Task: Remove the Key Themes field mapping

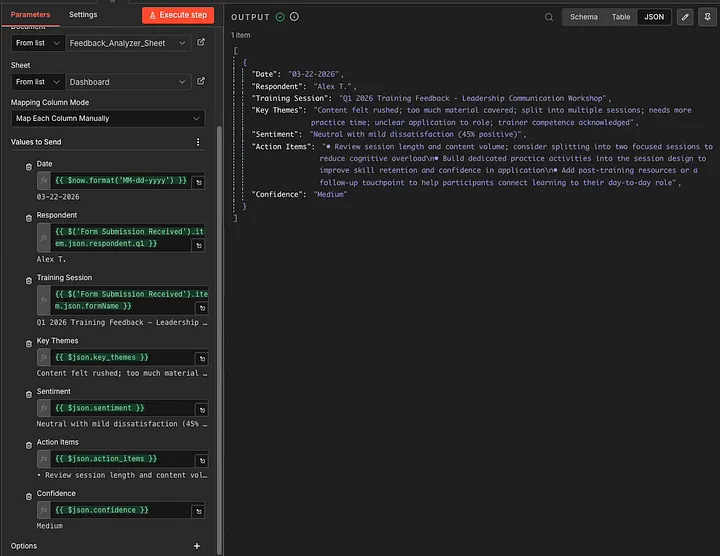Action: click(28, 344)
